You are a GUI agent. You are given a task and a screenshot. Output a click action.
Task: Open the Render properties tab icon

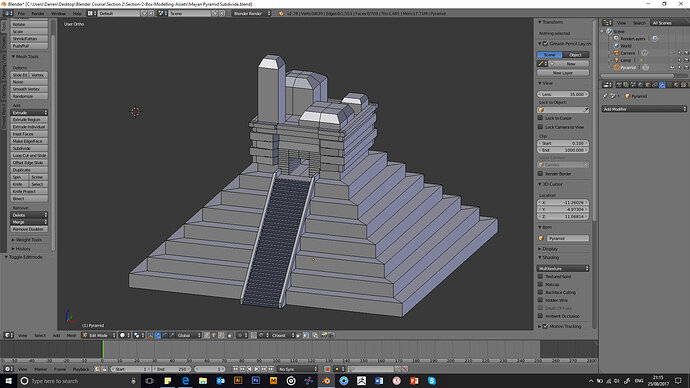coord(619,84)
